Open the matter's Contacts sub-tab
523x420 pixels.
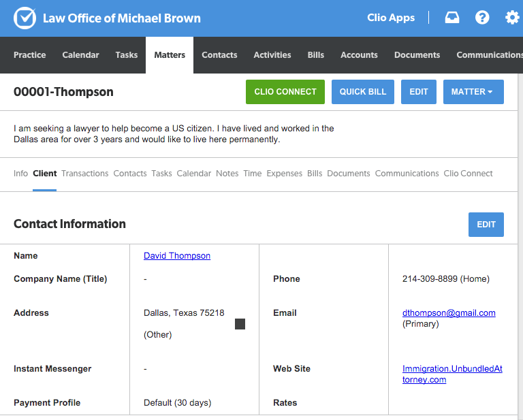[x=130, y=174]
